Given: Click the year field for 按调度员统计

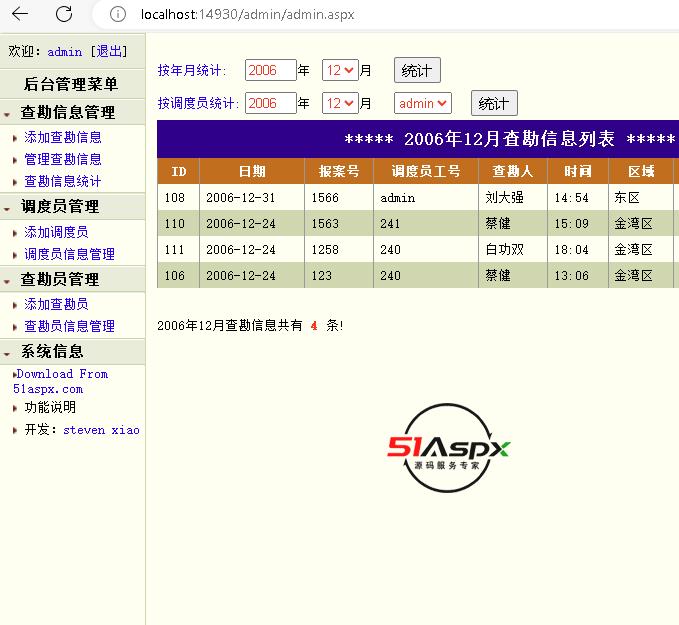Looking at the screenshot, I should [270, 103].
